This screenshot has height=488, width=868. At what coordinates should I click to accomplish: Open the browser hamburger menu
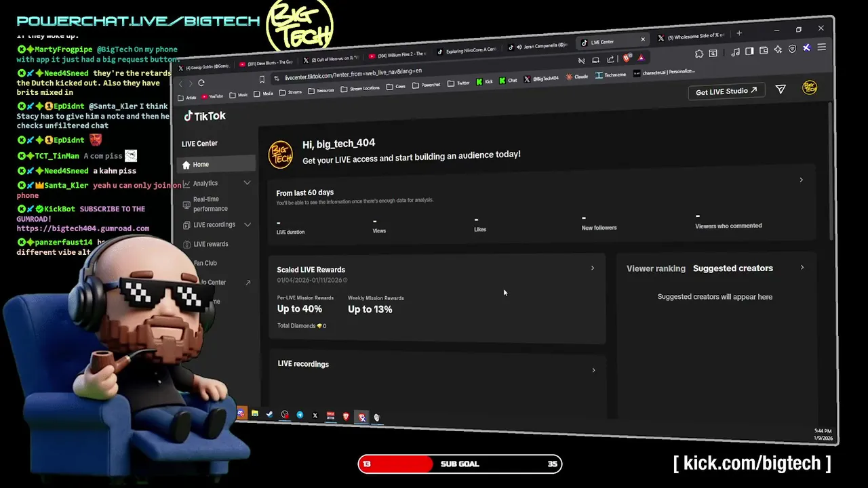[x=822, y=47]
